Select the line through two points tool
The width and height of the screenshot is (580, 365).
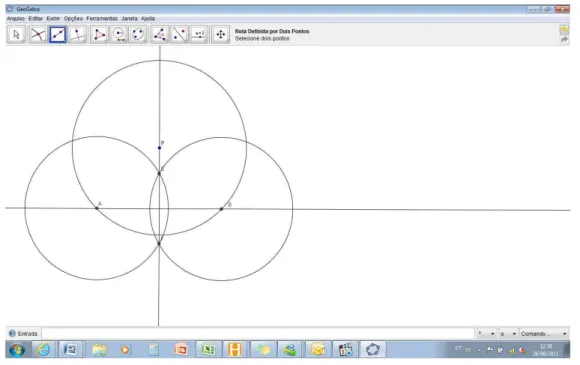[x=58, y=34]
